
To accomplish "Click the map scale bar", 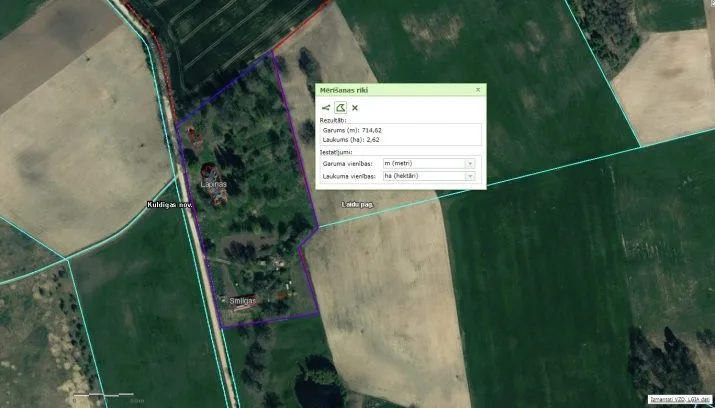I will click(104, 395).
